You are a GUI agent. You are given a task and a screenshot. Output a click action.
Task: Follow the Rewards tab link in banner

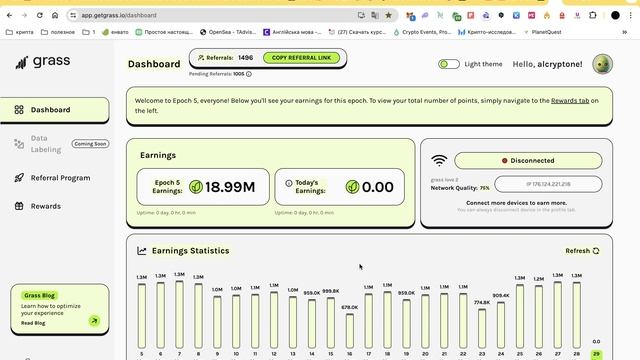click(570, 100)
